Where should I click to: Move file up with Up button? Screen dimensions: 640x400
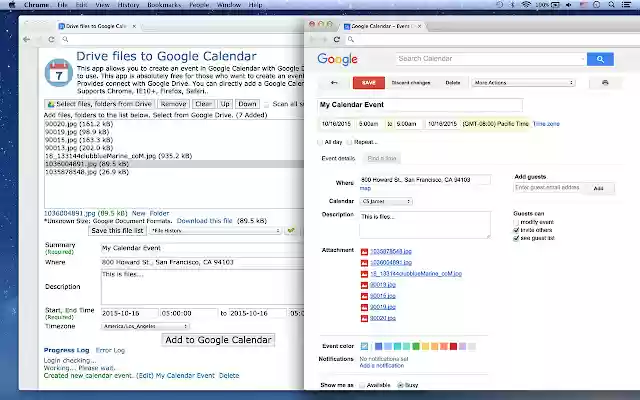click(225, 104)
